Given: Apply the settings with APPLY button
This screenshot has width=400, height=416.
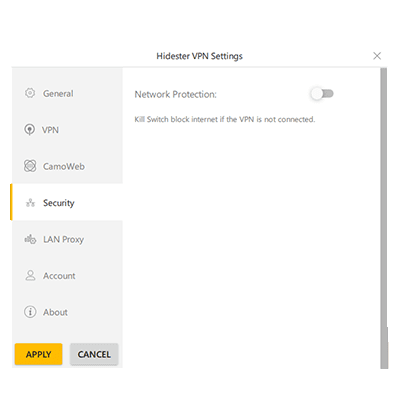Looking at the screenshot, I should [x=39, y=354].
